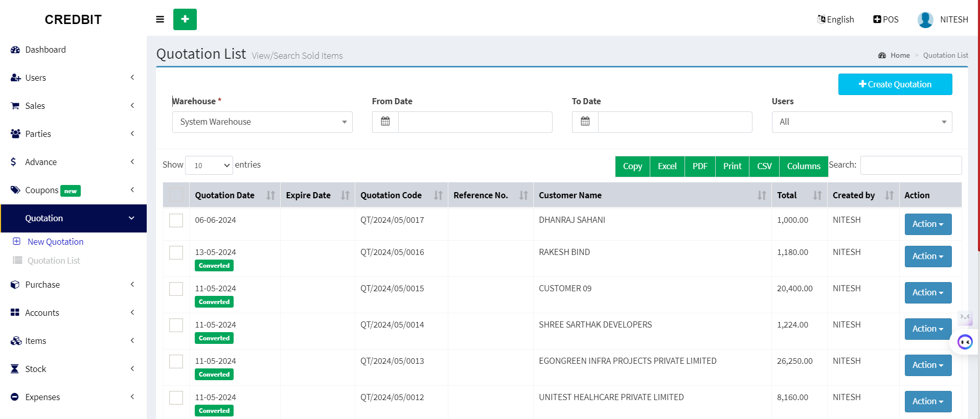980x419 pixels.
Task: Click the Print button
Action: [732, 166]
